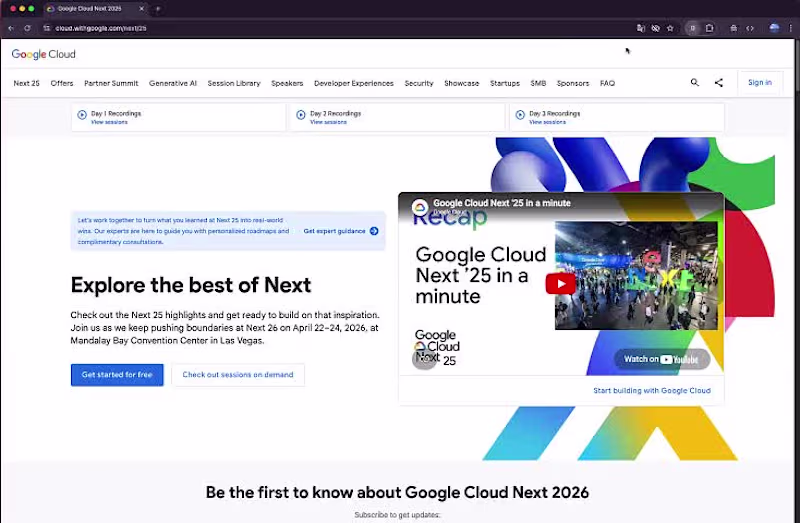Open the Next 25 nav item
800x523 pixels.
(x=27, y=83)
